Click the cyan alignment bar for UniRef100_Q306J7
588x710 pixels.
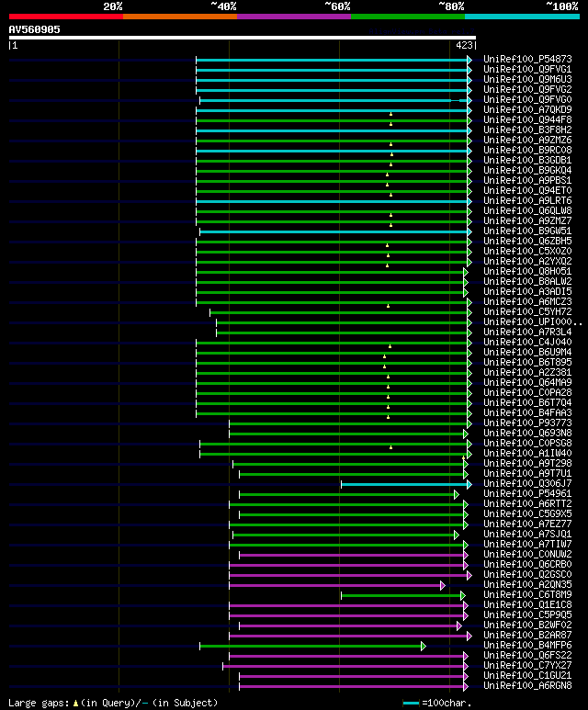pyautogui.click(x=406, y=484)
